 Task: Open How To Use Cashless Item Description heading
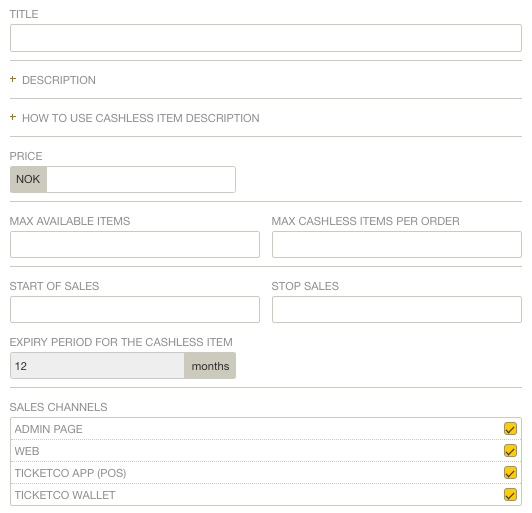pyautogui.click(x=141, y=118)
